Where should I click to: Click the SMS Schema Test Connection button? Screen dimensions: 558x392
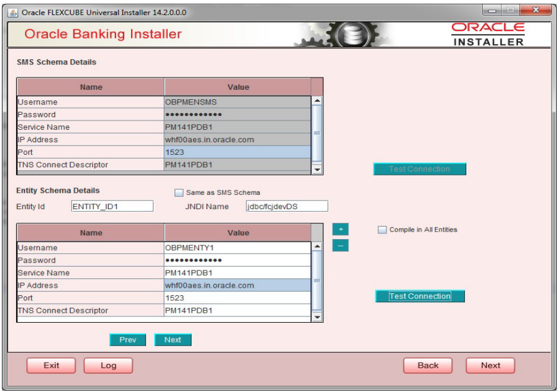(x=419, y=169)
